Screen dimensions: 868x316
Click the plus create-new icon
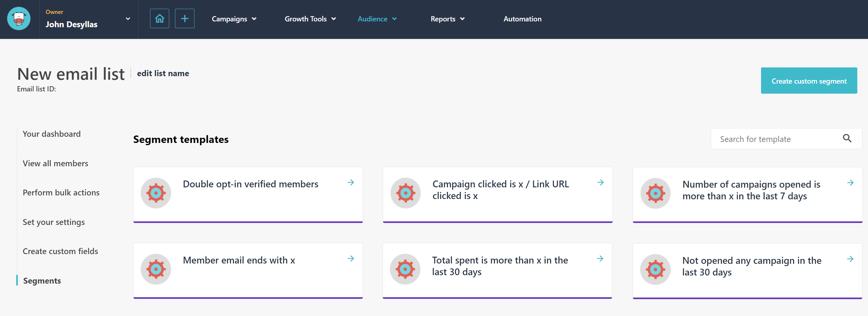(184, 18)
